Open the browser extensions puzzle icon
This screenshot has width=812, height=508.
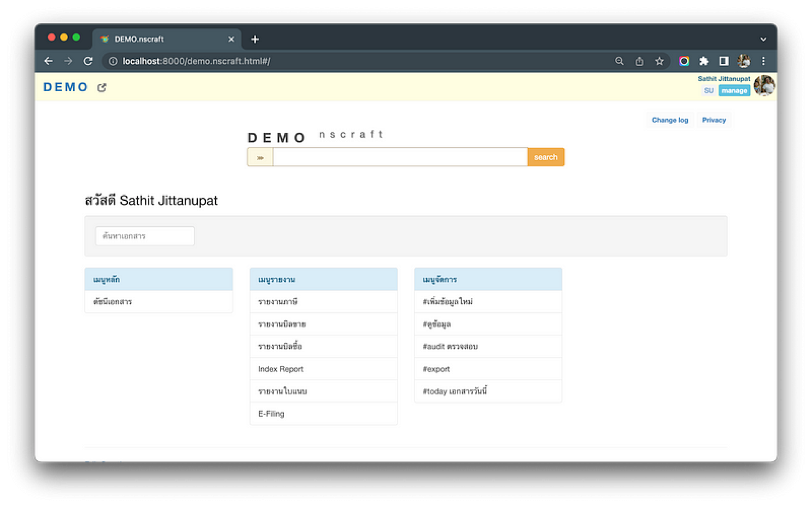[704, 61]
